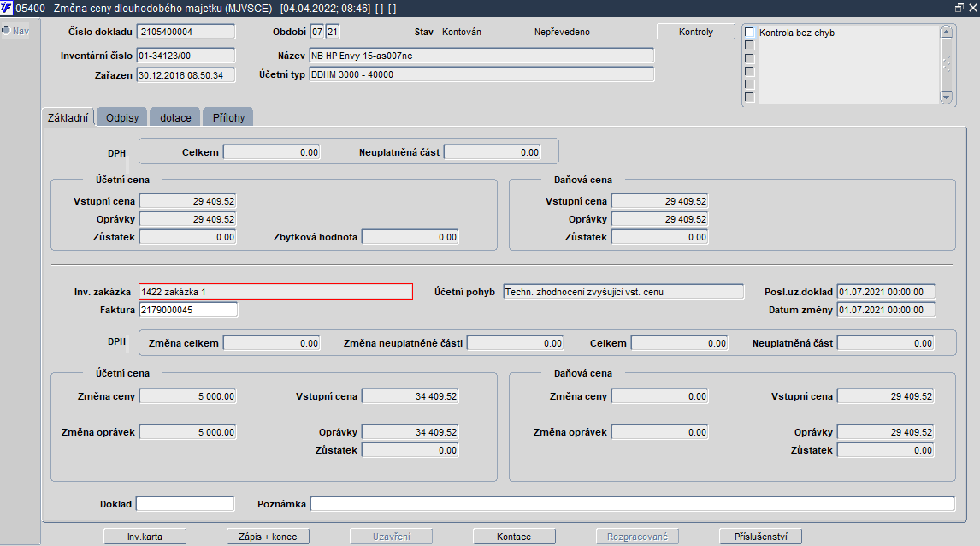Click Změna ceny field in Daňová cena

pos(660,396)
